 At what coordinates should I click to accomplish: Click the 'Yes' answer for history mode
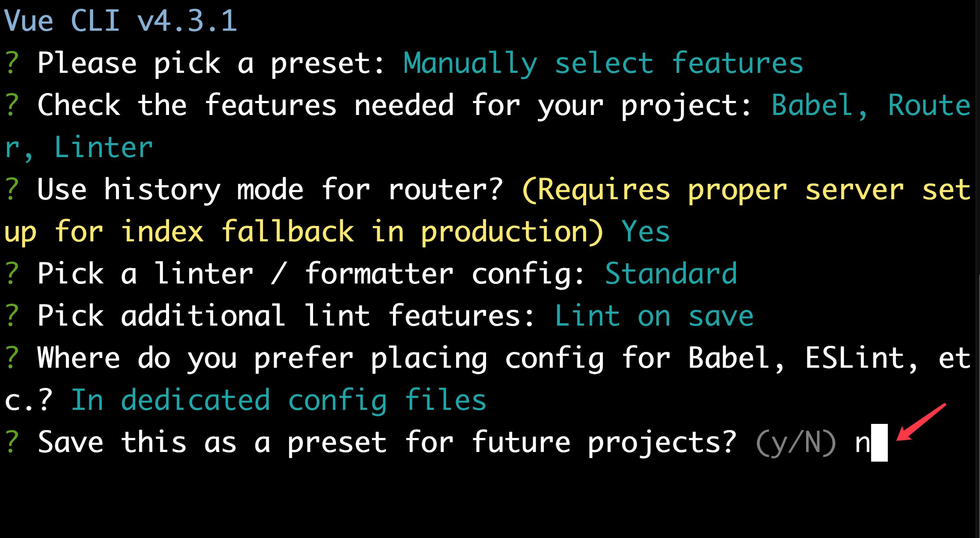[x=645, y=231]
